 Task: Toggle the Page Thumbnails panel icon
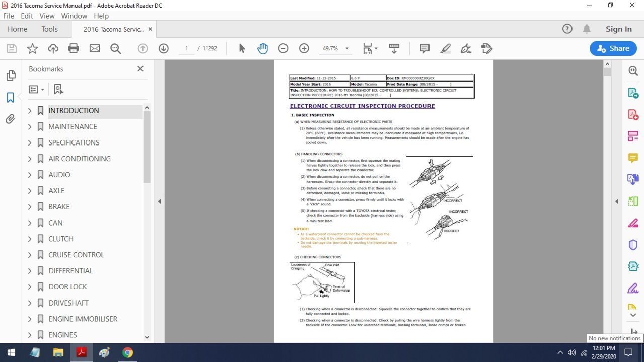click(x=10, y=76)
